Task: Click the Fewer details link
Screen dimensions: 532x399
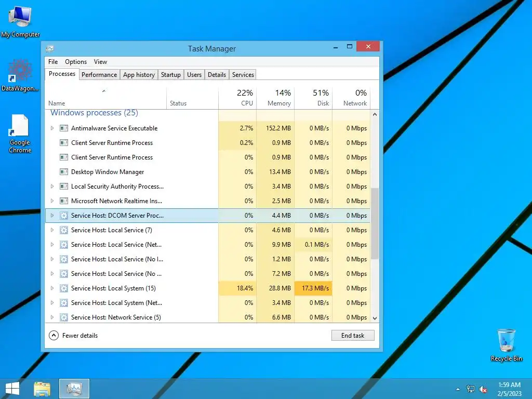Action: tap(80, 336)
